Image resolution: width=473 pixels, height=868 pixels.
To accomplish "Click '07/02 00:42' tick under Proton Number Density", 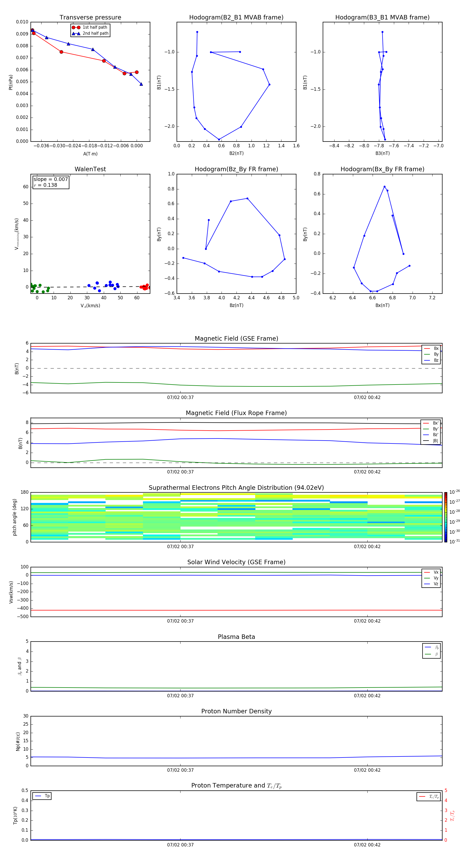I will tap(367, 770).
